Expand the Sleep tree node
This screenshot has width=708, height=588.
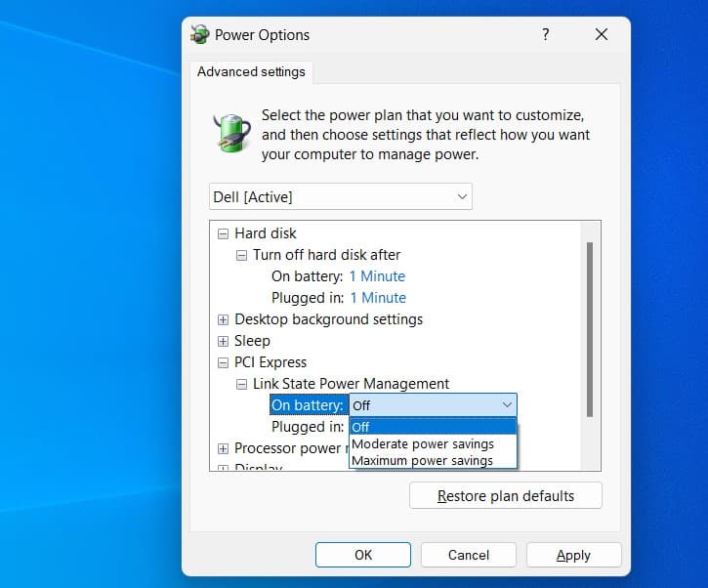(x=224, y=341)
